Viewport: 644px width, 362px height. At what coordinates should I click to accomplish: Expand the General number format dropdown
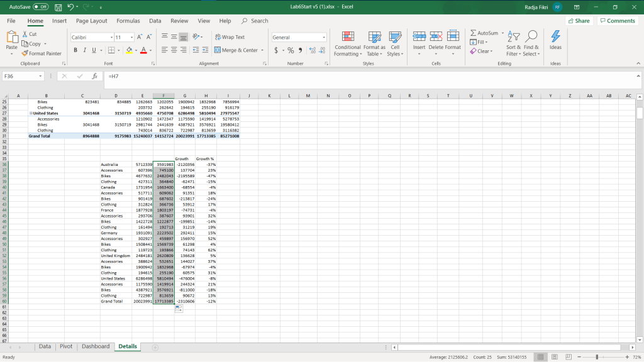point(324,37)
